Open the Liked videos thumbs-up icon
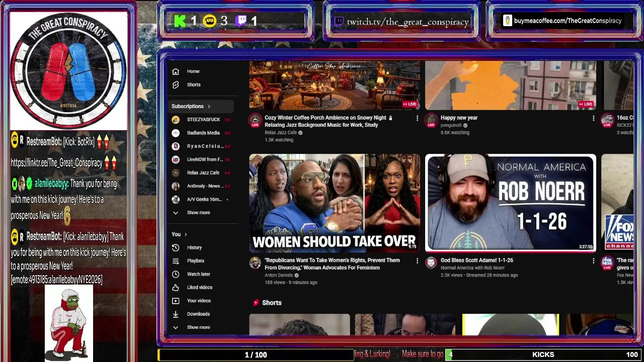Viewport: 644px width, 362px height. click(175, 287)
